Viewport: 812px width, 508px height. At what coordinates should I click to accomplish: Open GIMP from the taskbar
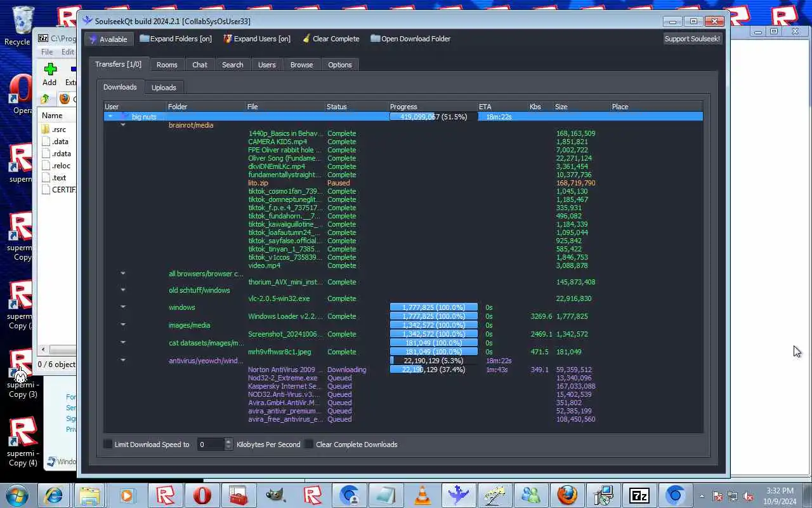(x=275, y=495)
